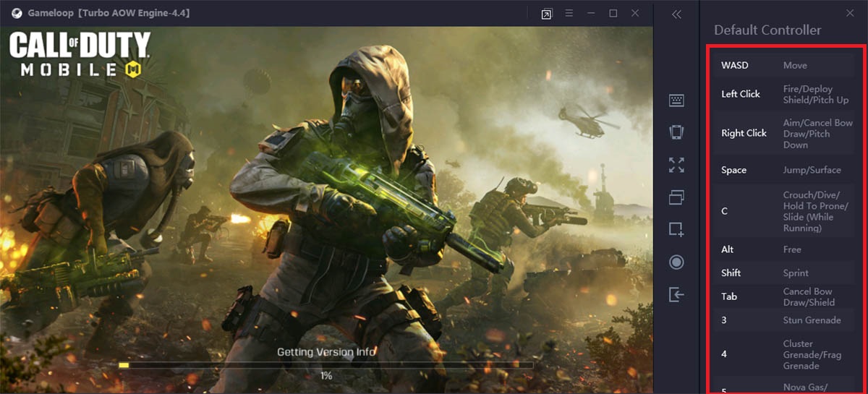
Task: Start screen recording with the record icon
Action: point(676,262)
